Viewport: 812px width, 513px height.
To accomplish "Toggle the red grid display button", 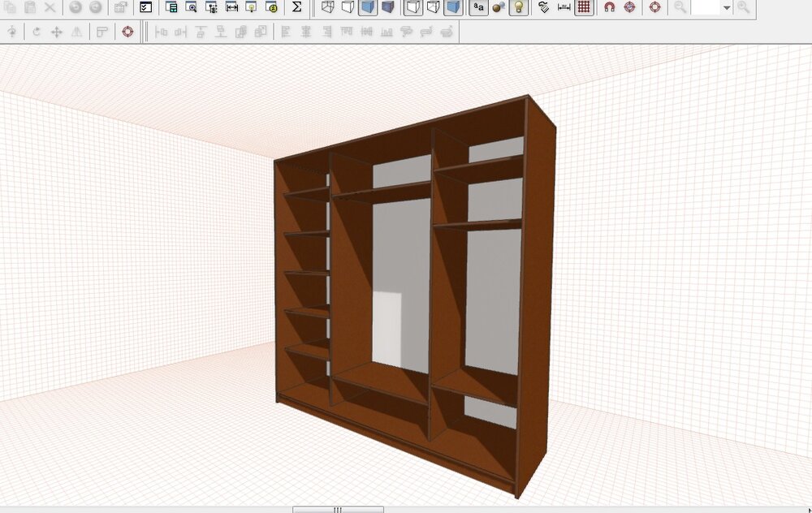I will (x=583, y=7).
